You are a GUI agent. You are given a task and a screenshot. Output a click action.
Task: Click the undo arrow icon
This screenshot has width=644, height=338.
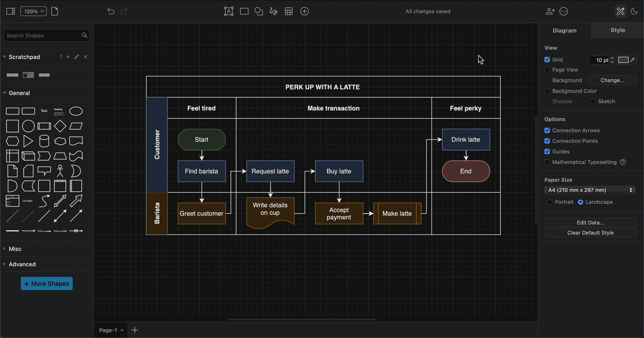click(x=111, y=11)
